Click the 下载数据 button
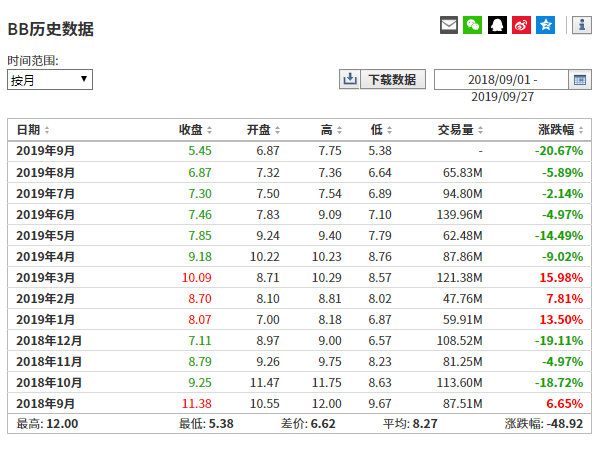The image size is (603, 456). pos(393,79)
